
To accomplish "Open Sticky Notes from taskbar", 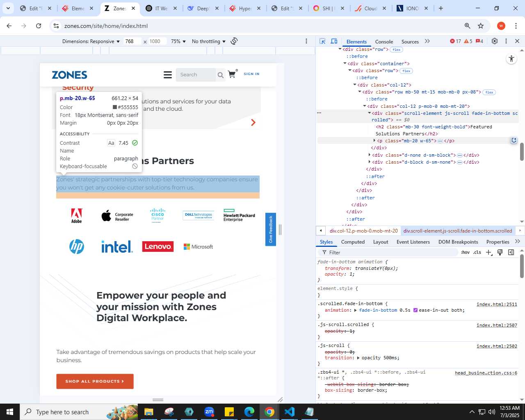I will pyautogui.click(x=229, y=412).
